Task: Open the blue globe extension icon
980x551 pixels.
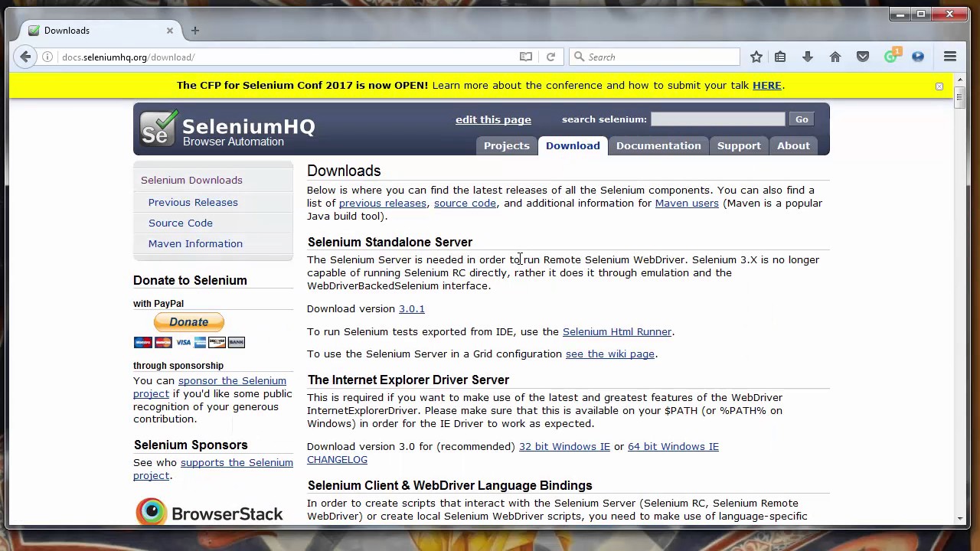Action: [918, 57]
